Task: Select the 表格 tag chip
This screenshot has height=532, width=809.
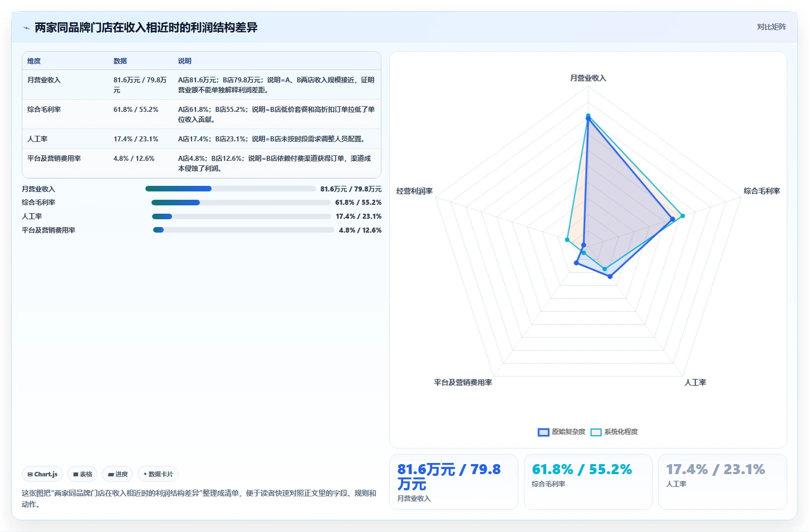Action: pos(82,474)
